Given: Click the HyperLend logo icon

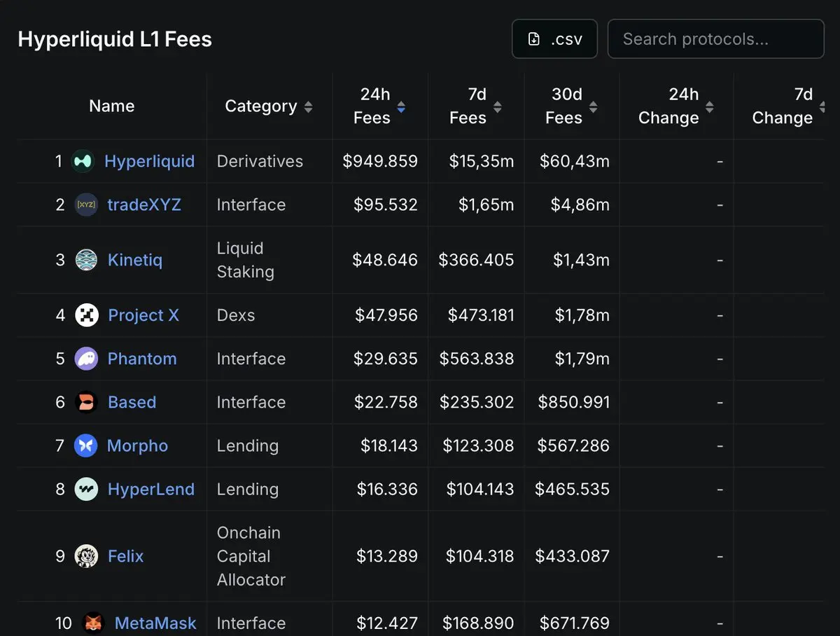Looking at the screenshot, I should (86, 489).
